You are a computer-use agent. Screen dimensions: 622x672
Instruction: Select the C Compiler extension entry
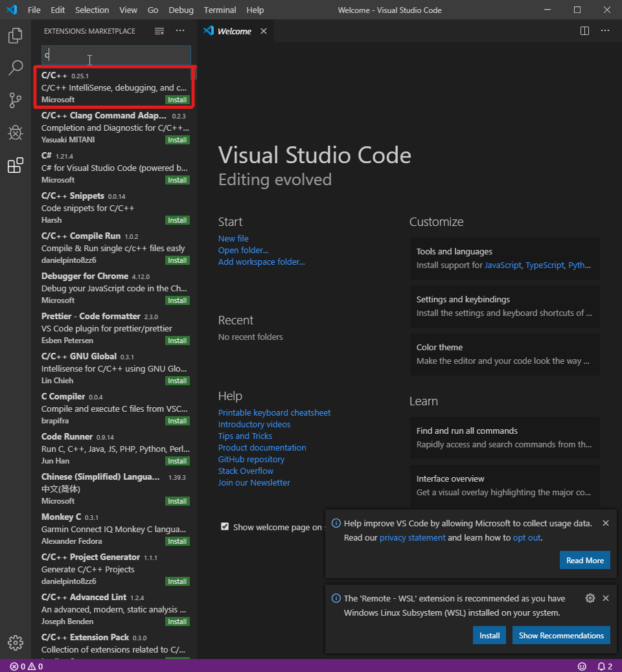[x=114, y=409]
